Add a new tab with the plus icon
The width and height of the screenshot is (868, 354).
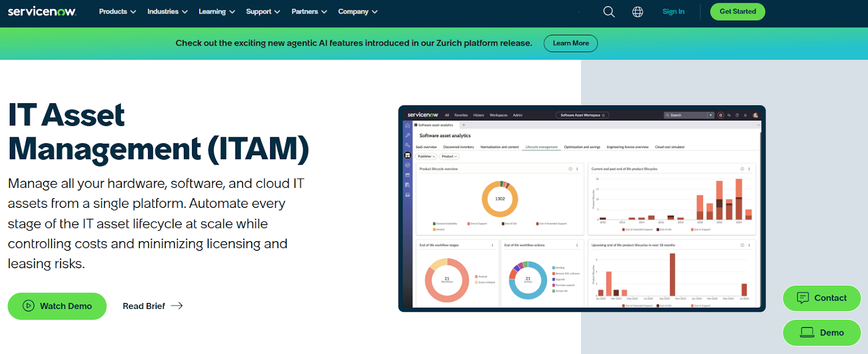(x=464, y=125)
